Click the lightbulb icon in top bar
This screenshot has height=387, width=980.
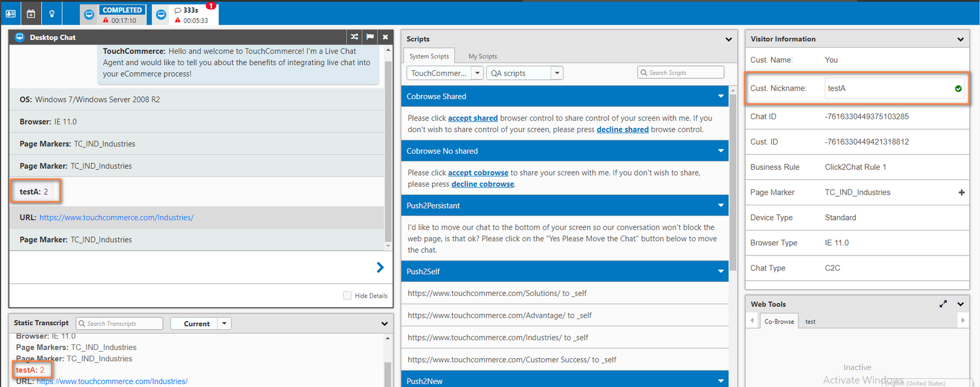pyautogui.click(x=52, y=13)
